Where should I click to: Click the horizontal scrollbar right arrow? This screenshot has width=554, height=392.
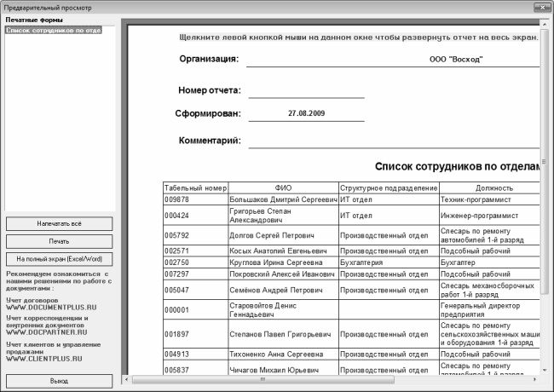click(535, 378)
